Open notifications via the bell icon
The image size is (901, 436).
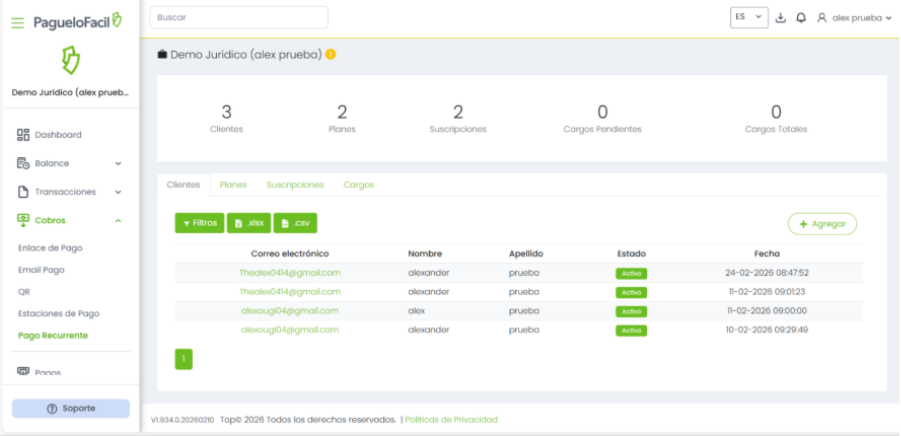click(801, 18)
